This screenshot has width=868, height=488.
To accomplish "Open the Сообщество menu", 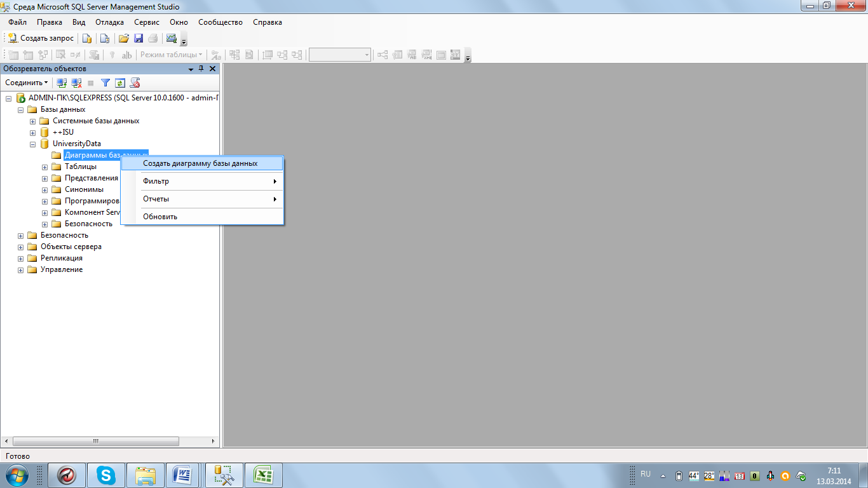I will [x=220, y=22].
